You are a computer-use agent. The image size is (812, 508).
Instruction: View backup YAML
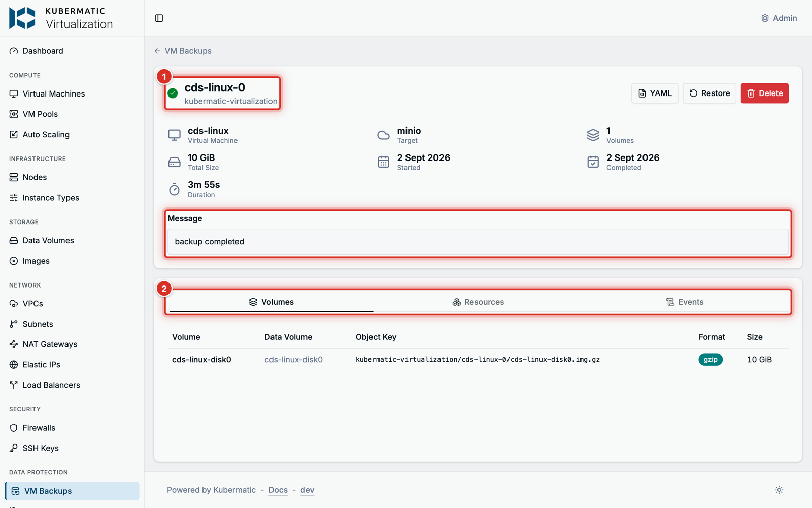point(655,93)
